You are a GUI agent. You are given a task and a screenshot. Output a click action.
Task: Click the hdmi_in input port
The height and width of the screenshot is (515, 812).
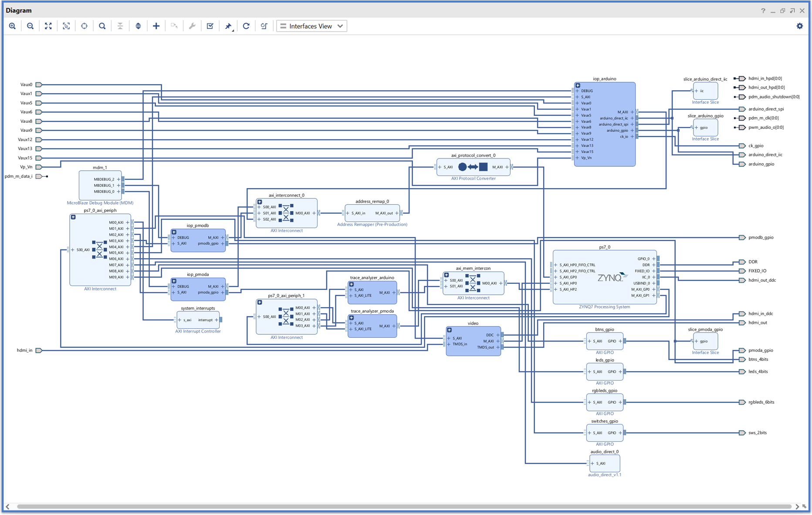[x=39, y=350]
